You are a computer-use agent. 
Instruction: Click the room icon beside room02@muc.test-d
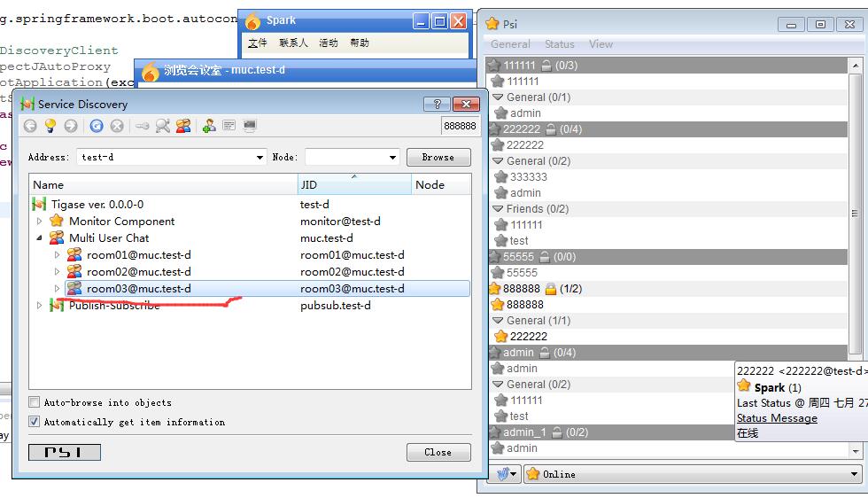pos(74,271)
